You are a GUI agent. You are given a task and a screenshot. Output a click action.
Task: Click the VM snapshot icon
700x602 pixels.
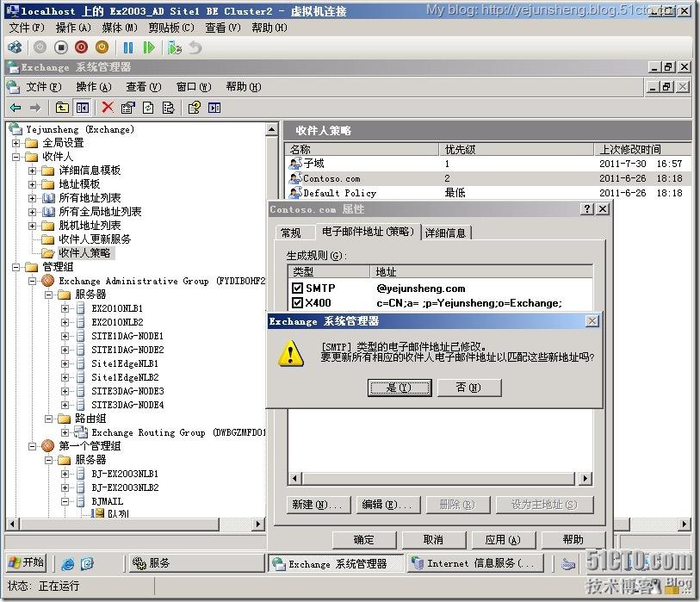(175, 47)
